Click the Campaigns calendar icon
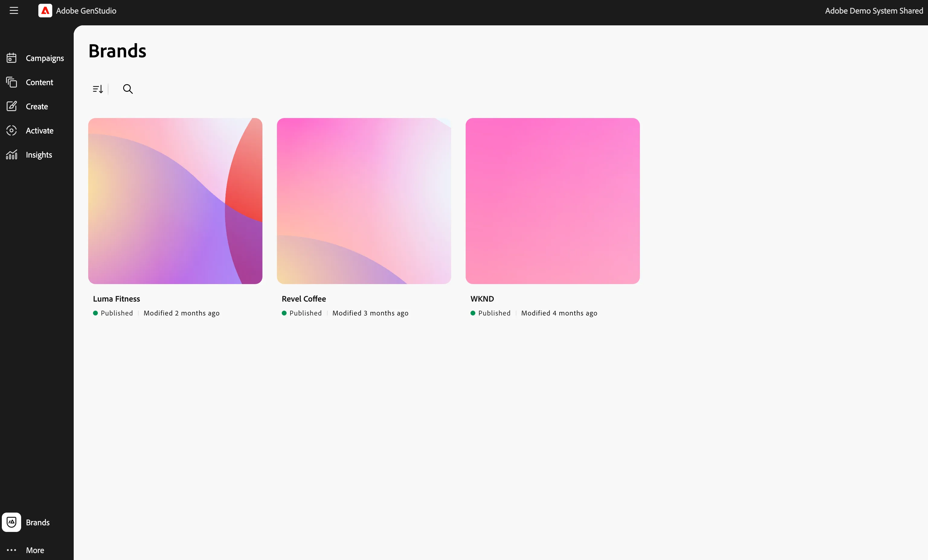Image resolution: width=928 pixels, height=560 pixels. point(12,58)
